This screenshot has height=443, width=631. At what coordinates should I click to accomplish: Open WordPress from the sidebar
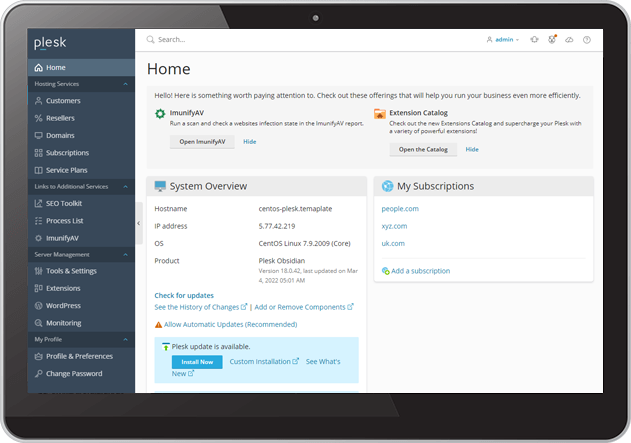[63, 305]
